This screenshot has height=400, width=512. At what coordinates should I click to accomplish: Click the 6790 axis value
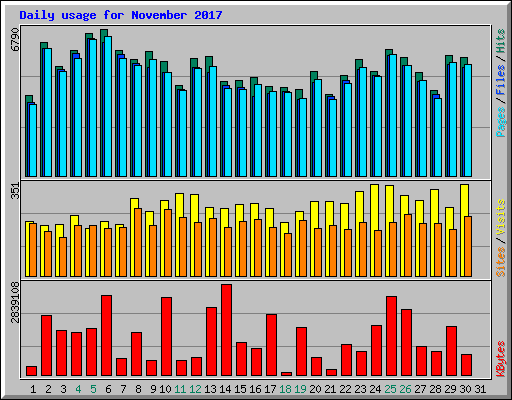point(15,40)
